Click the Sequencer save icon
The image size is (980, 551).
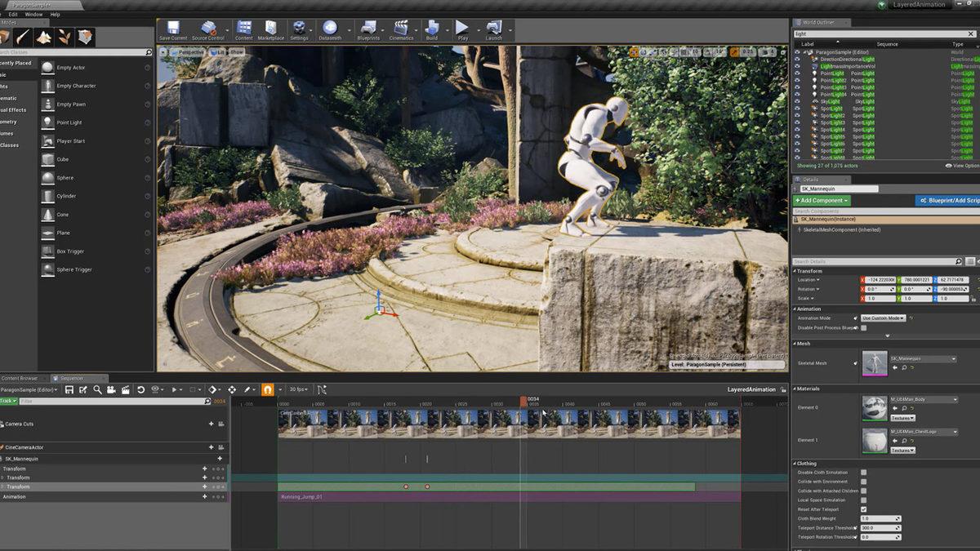69,390
